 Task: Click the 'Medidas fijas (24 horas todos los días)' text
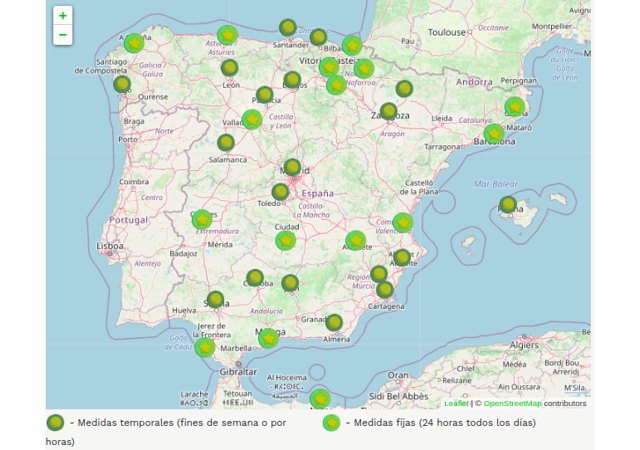click(444, 423)
